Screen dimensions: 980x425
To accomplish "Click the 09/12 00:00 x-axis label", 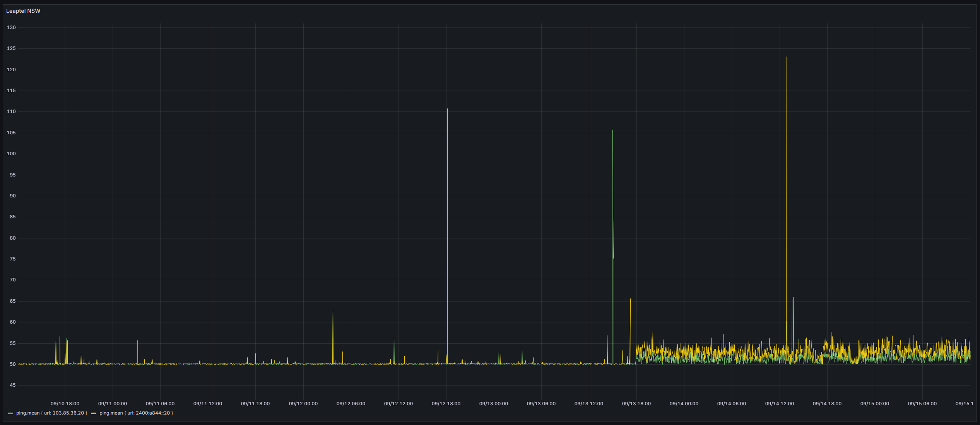I will (303, 404).
